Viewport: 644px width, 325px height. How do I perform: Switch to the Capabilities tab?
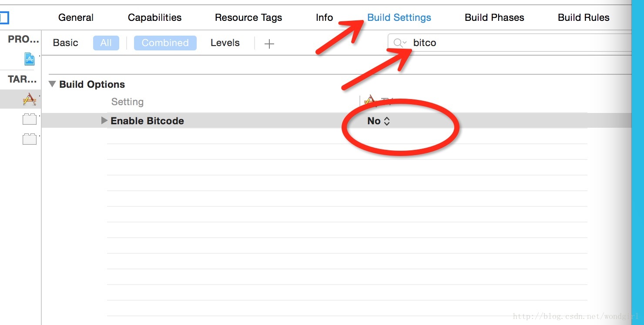[x=154, y=18]
